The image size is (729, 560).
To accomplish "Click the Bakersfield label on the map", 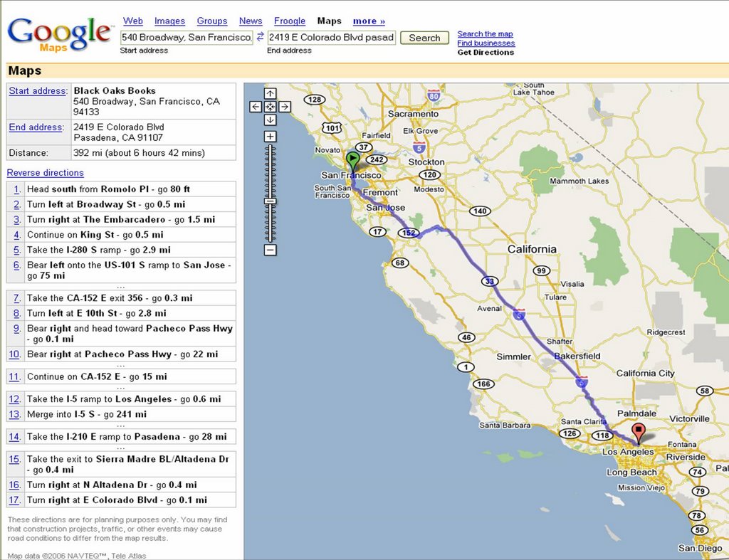I will (x=577, y=356).
